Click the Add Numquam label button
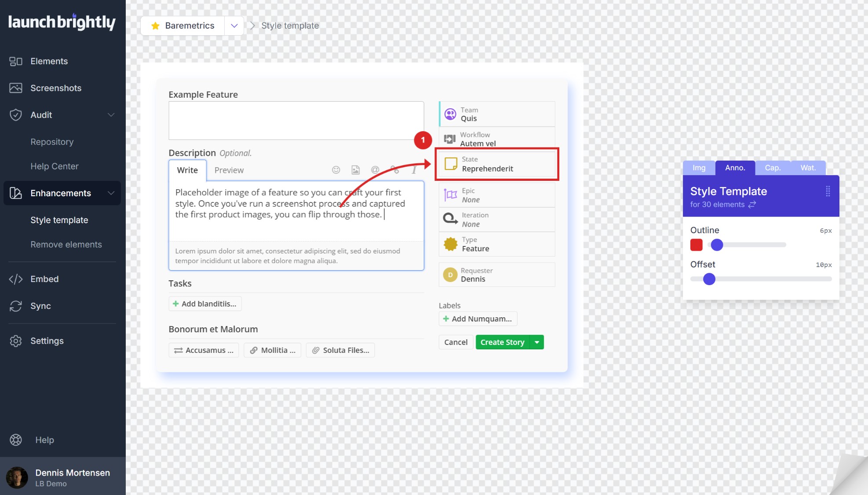The image size is (868, 495). 478,319
